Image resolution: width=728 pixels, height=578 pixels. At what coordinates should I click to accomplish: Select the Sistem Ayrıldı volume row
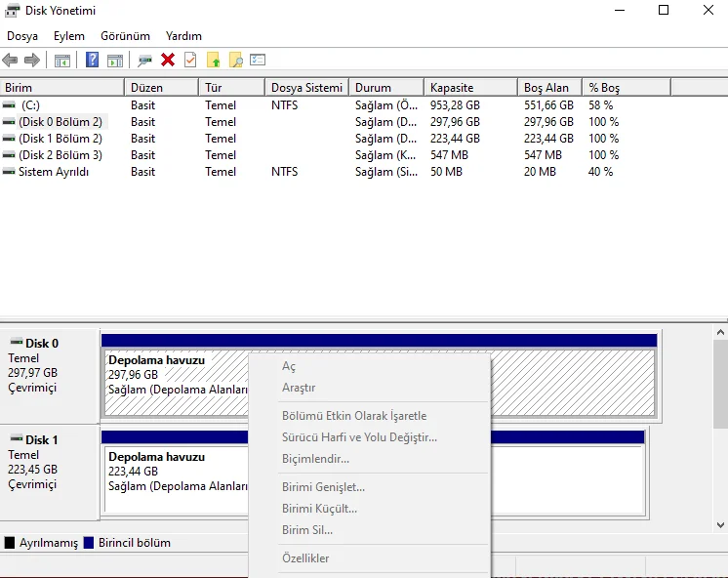pyautogui.click(x=53, y=172)
